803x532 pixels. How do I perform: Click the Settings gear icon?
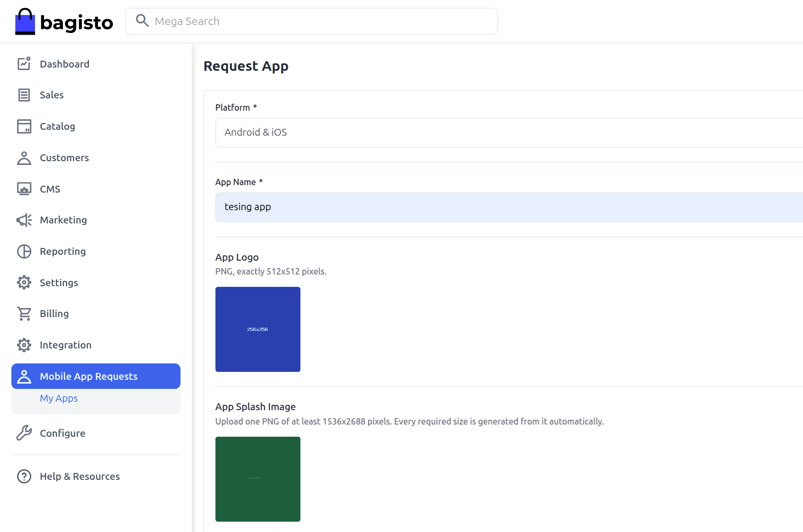point(24,282)
